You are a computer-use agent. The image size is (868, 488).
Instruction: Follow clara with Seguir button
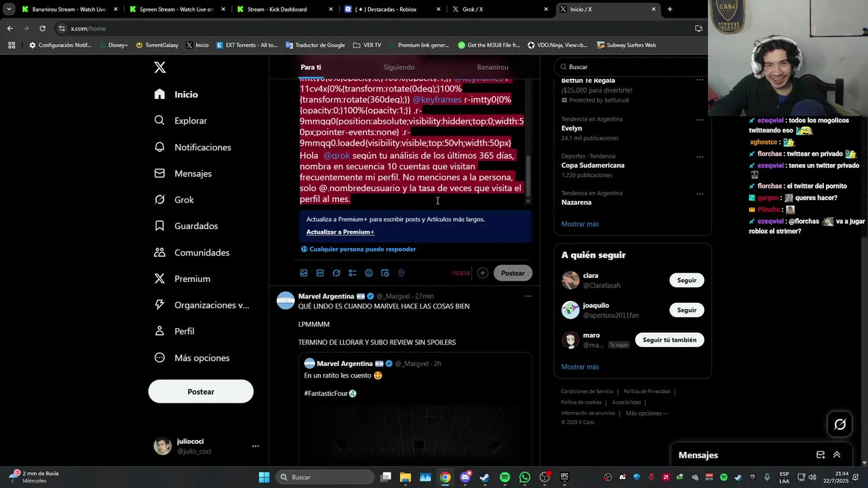686,280
